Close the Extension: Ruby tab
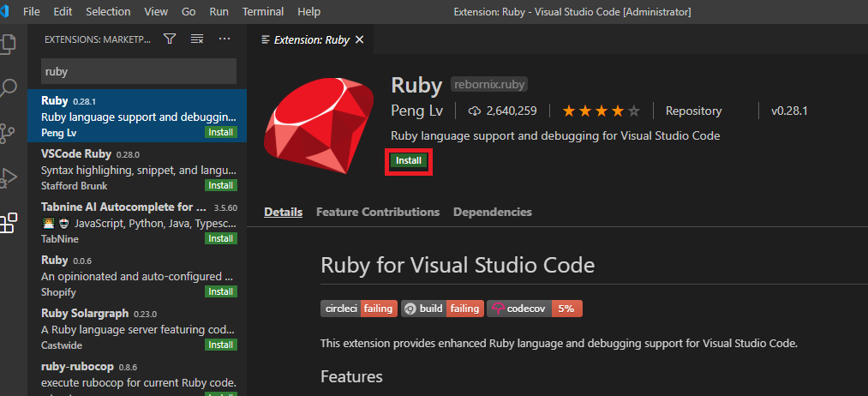The width and height of the screenshot is (868, 396). tap(359, 39)
